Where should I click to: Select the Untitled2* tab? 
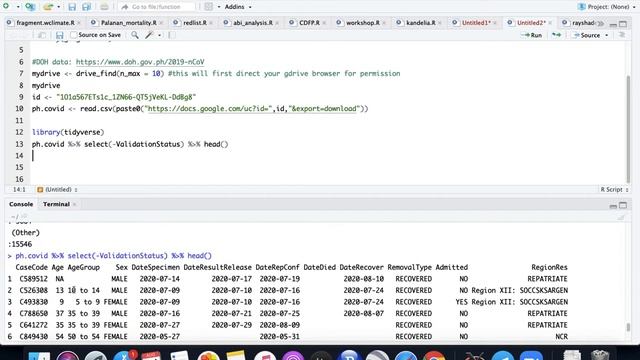click(531, 23)
